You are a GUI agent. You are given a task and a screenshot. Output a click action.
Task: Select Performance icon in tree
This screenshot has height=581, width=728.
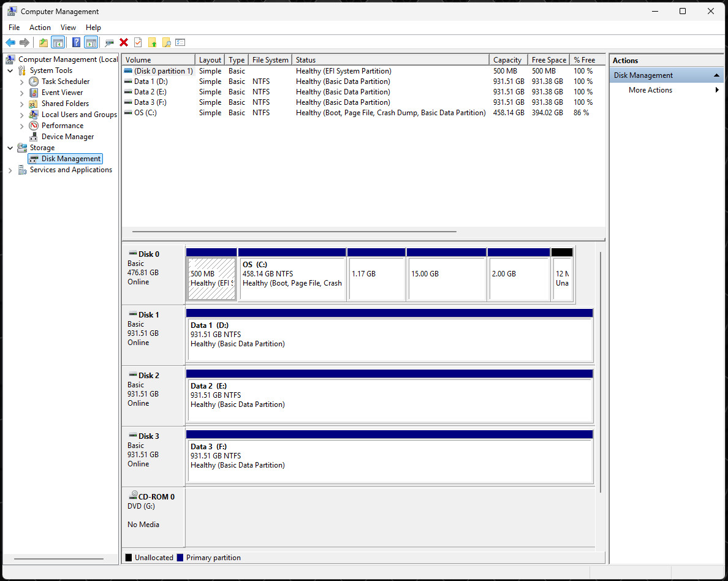[34, 126]
